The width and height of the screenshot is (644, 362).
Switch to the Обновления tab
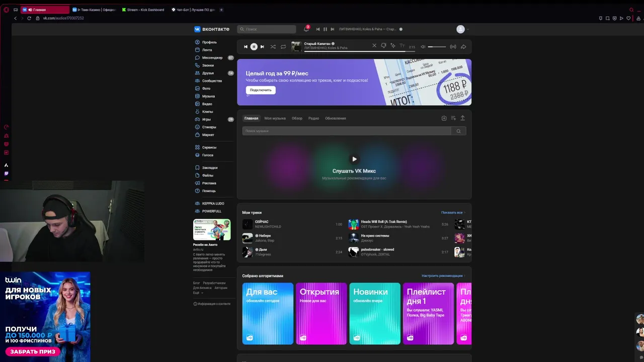click(x=335, y=118)
